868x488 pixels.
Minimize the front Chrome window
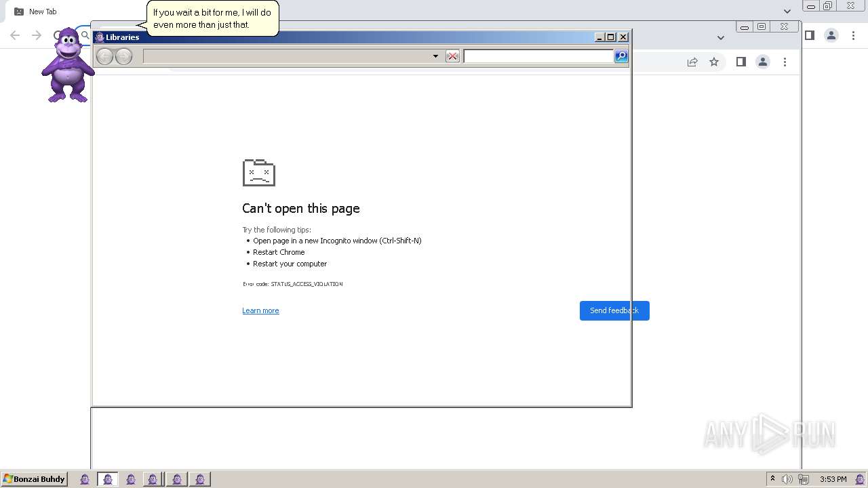point(745,27)
